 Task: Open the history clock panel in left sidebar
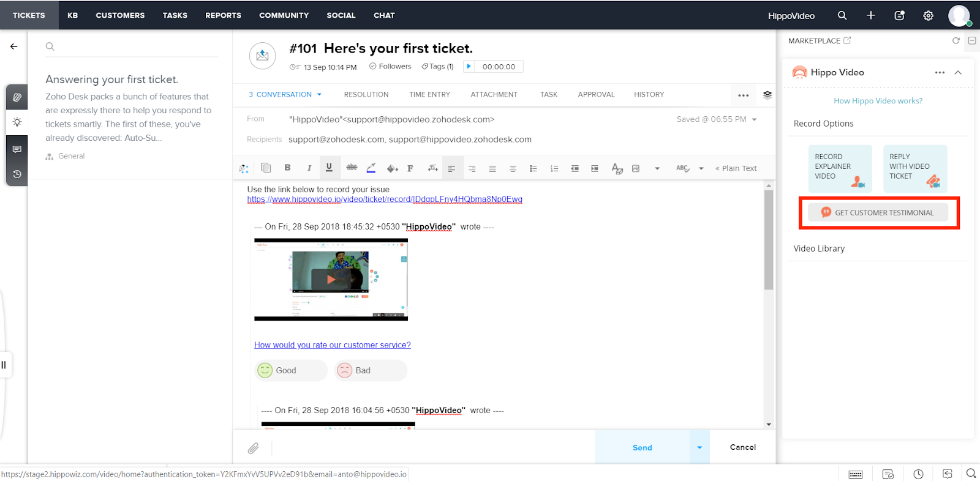(17, 174)
